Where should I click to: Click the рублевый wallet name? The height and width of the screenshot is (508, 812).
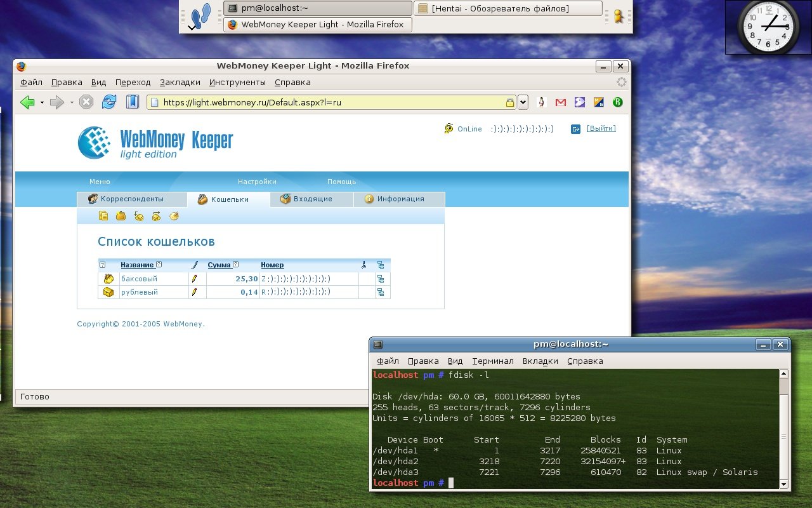pos(140,292)
